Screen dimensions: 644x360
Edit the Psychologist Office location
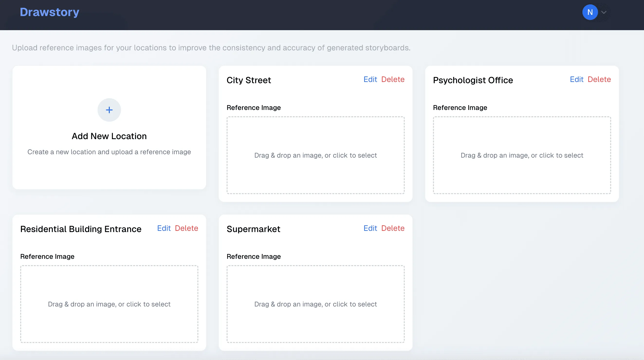[x=576, y=80]
